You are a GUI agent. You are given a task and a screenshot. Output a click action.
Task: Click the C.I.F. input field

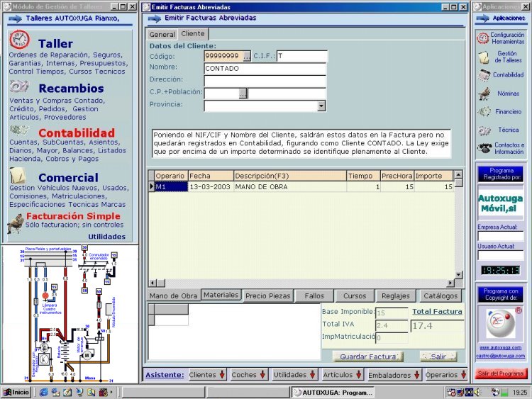tap(302, 56)
